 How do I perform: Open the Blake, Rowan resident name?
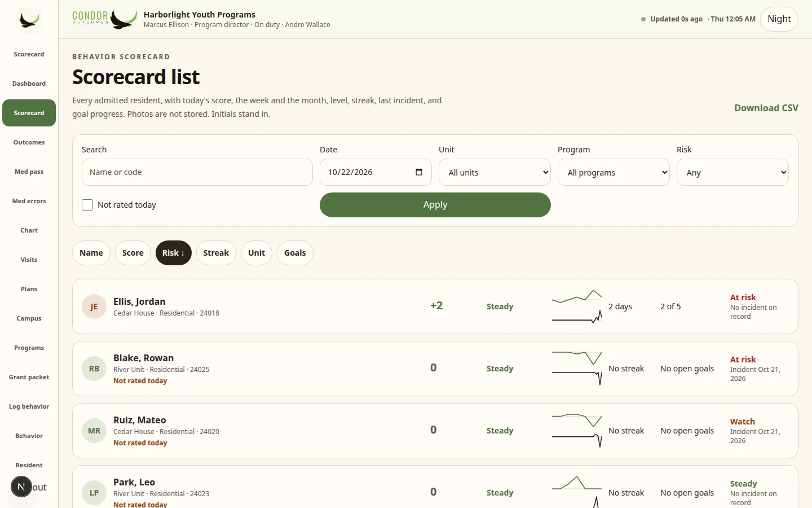click(144, 358)
